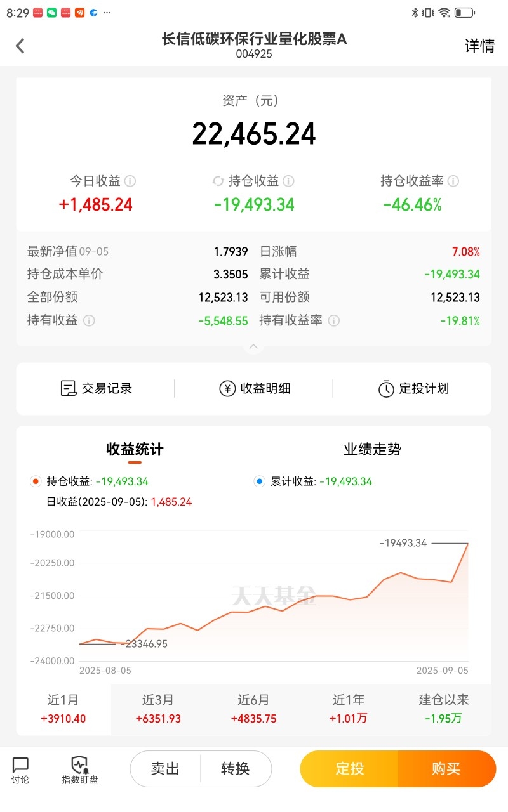Viewport: 508px width, 812px height.
Task: Collapse the asset details panel chevron
Action: 253,346
